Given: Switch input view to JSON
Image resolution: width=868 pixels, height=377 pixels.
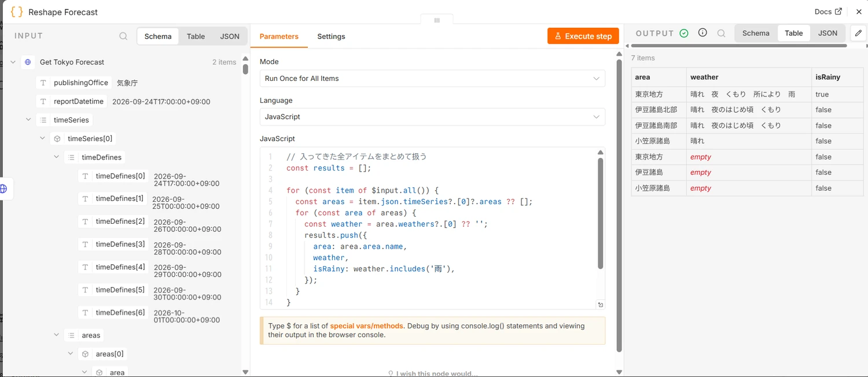Looking at the screenshot, I should [x=230, y=36].
